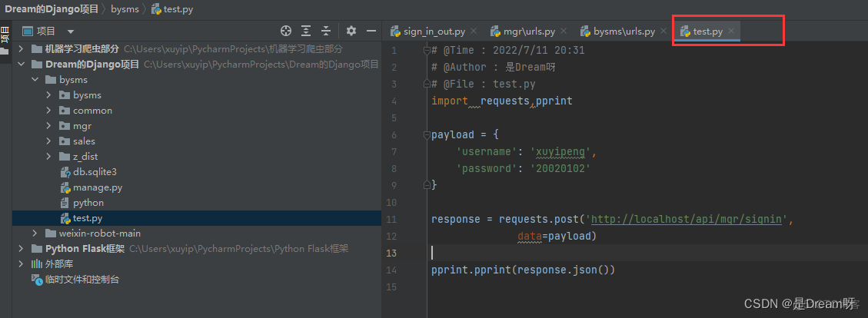Expand the z_dist folder

click(x=48, y=157)
